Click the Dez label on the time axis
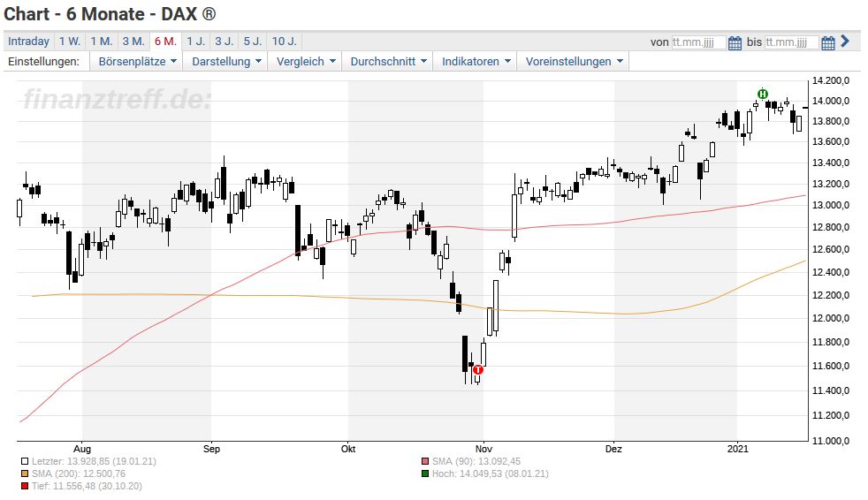This screenshot has height=500, width=868. click(x=613, y=449)
